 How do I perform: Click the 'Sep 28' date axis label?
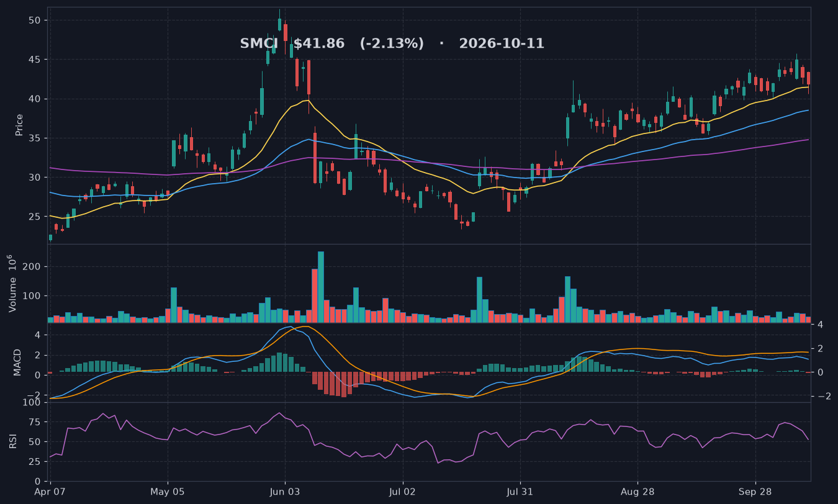[x=755, y=492]
